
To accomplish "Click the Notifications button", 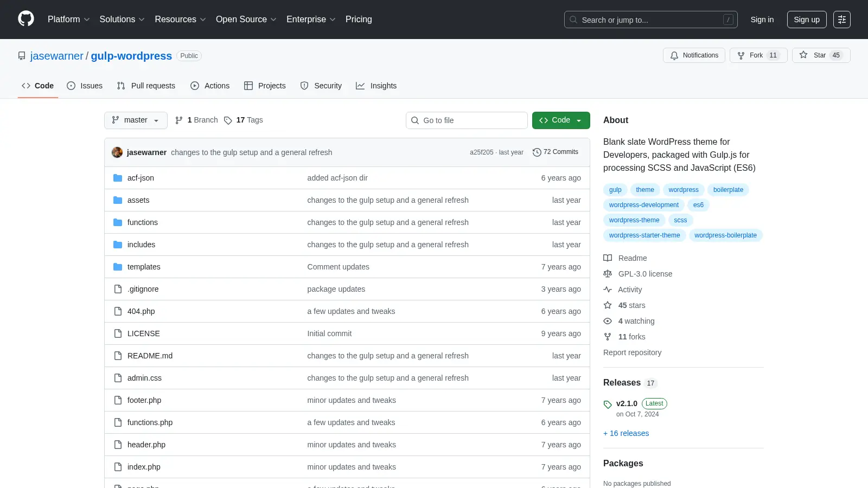I will click(x=694, y=55).
